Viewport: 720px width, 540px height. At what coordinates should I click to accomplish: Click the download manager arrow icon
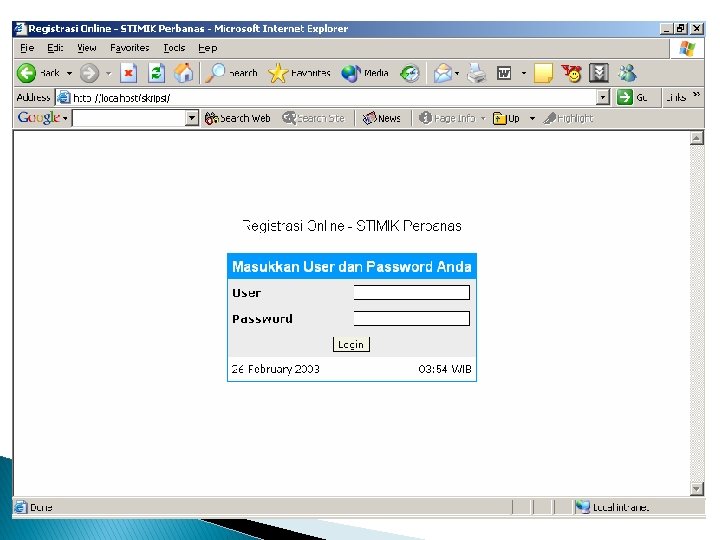pos(599,73)
